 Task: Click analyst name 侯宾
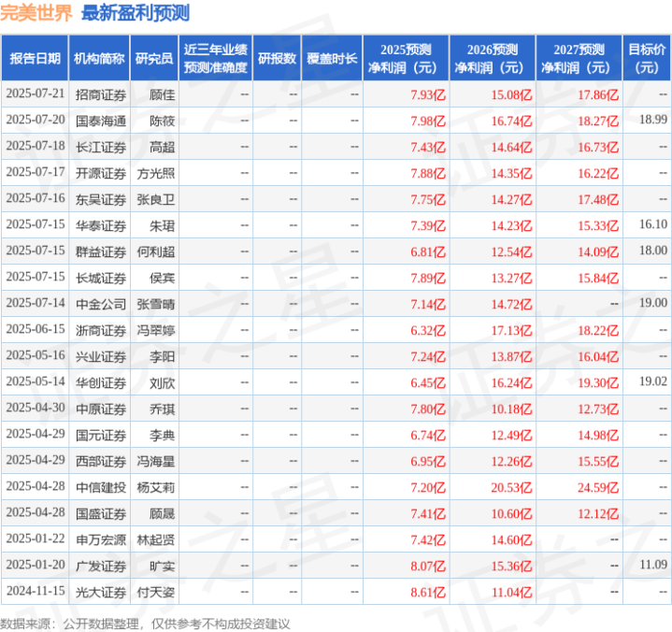(x=162, y=278)
